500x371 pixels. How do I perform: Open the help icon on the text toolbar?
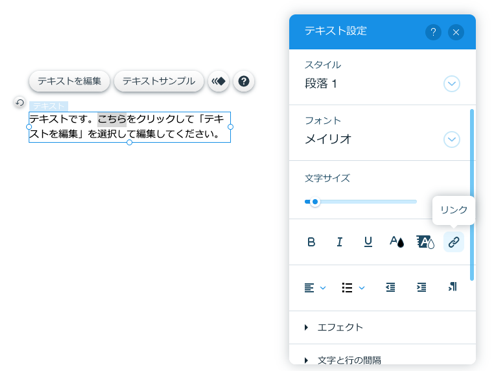point(244,81)
